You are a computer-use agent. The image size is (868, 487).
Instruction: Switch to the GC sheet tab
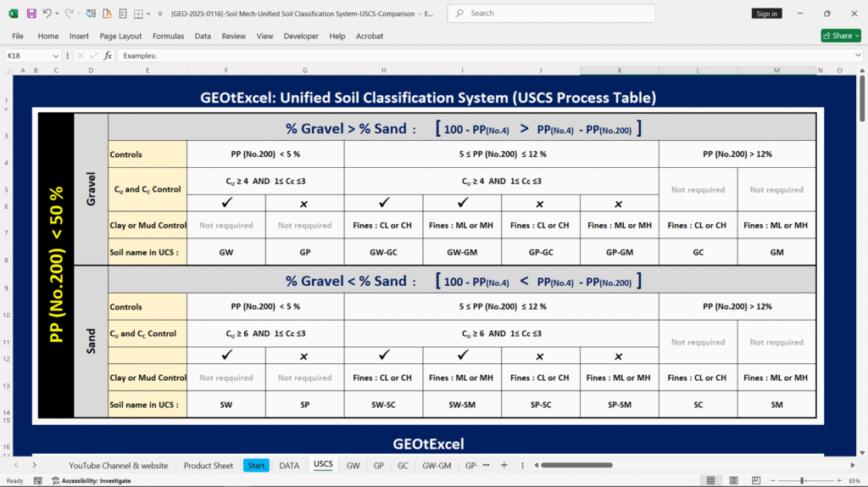click(x=403, y=466)
